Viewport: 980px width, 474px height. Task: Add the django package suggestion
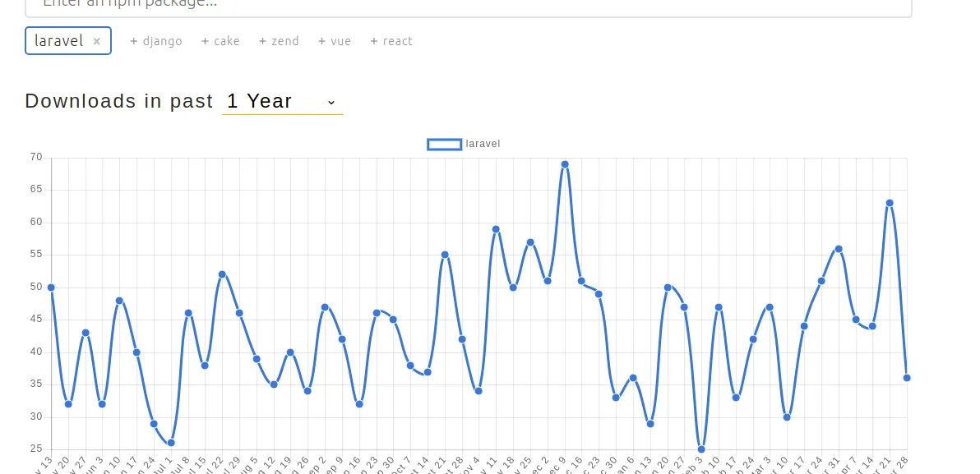tap(156, 41)
